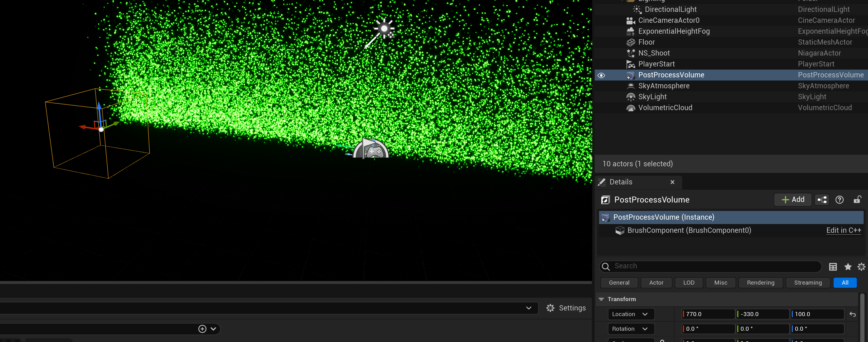Viewport: 868px width, 342px height.
Task: Open property matrix table view icon
Action: (833, 266)
